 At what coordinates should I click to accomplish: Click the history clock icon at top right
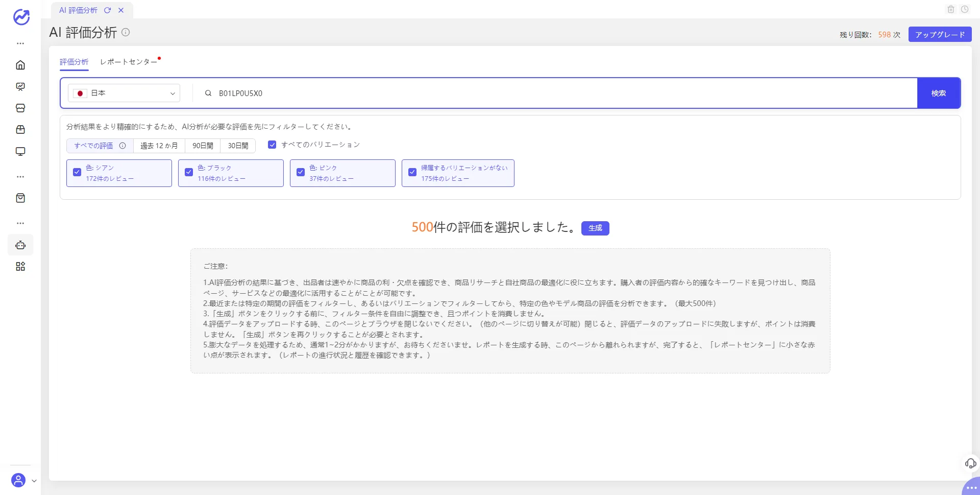965,9
